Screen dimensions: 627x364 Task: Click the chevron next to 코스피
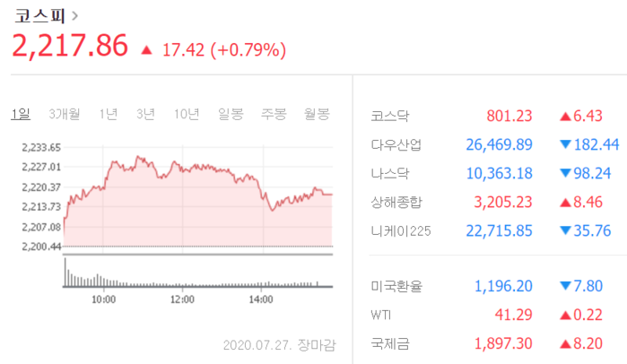(x=74, y=16)
